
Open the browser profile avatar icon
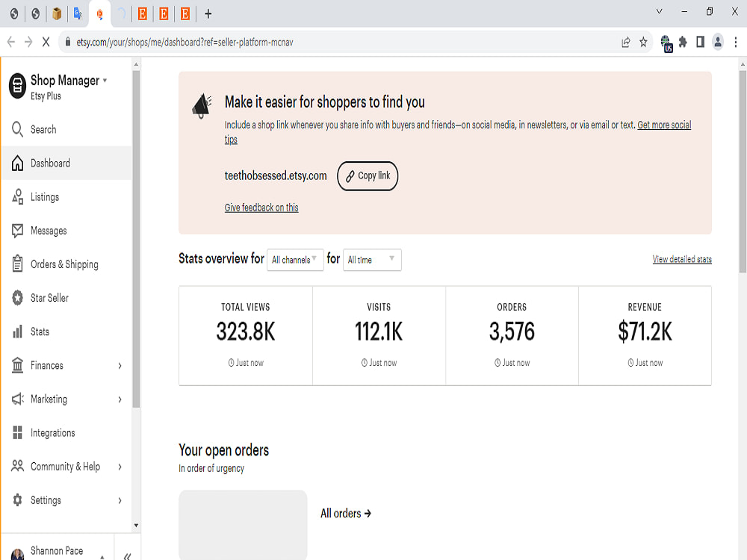click(718, 43)
